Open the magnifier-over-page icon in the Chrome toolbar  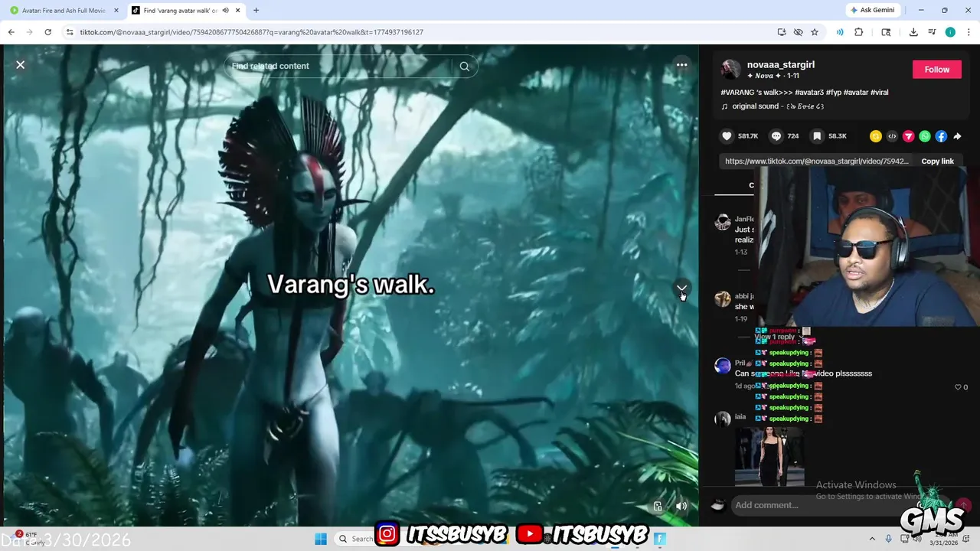click(886, 32)
